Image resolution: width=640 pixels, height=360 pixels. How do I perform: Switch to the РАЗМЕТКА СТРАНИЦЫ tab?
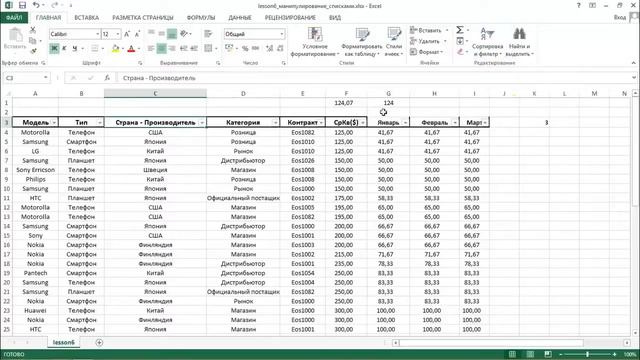point(143,18)
